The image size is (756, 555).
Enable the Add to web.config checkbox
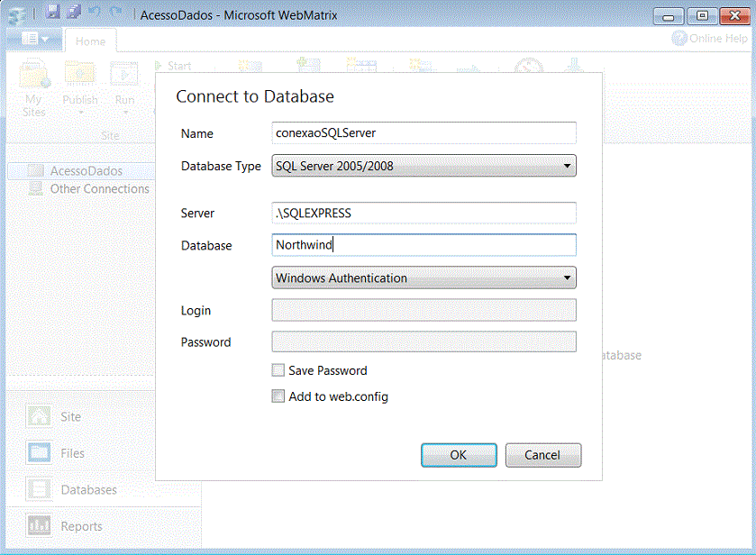click(x=278, y=396)
